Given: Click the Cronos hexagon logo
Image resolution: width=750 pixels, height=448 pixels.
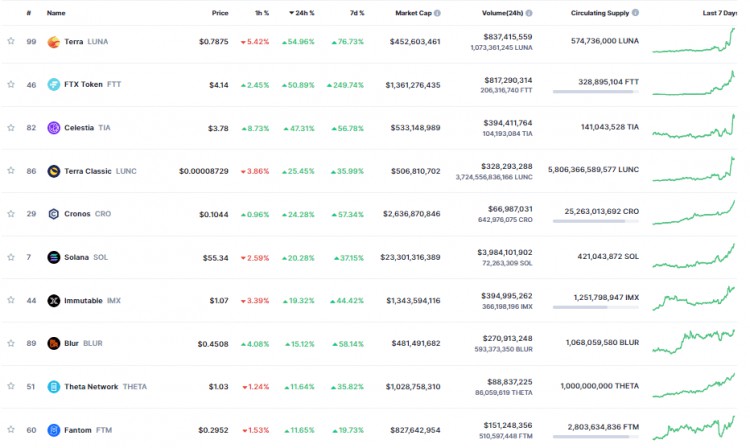Looking at the screenshot, I should coord(54,214).
